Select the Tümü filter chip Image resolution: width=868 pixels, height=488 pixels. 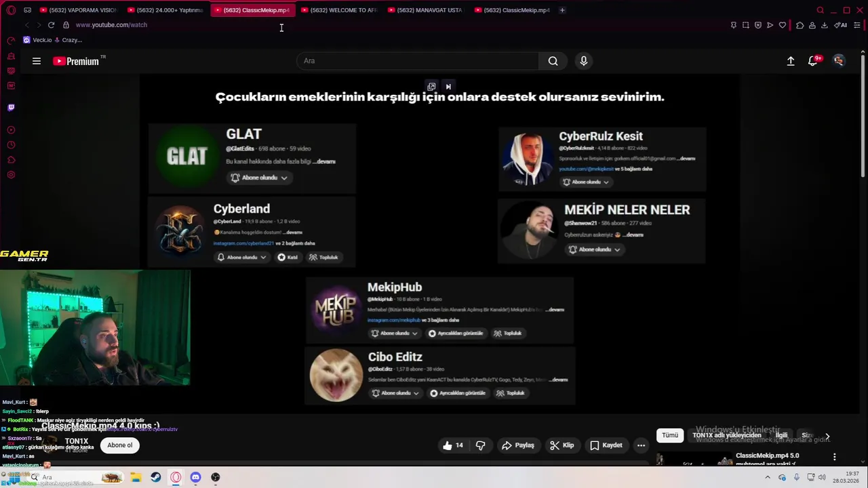click(x=670, y=435)
